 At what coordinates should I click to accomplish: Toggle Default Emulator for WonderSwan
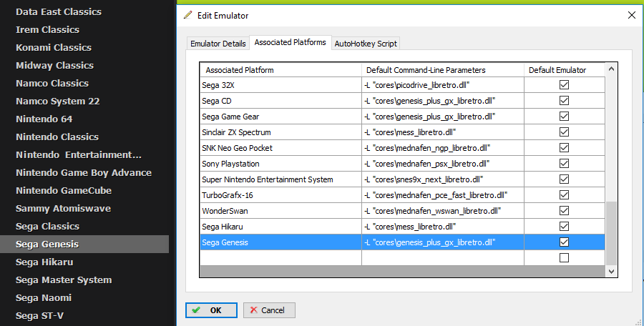[565, 211]
